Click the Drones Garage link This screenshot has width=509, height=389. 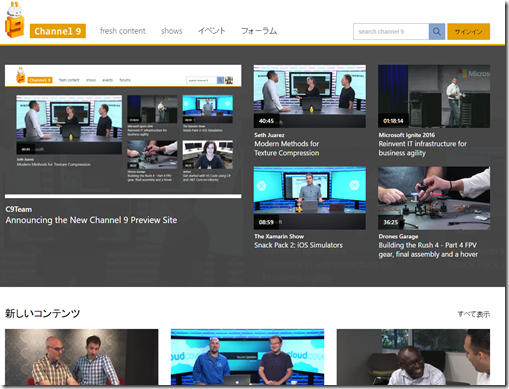coord(398,236)
